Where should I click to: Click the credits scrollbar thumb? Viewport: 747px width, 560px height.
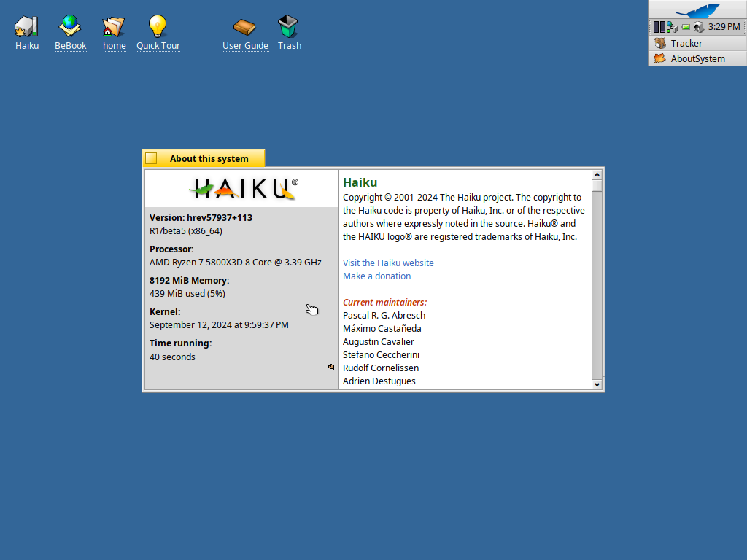click(597, 186)
